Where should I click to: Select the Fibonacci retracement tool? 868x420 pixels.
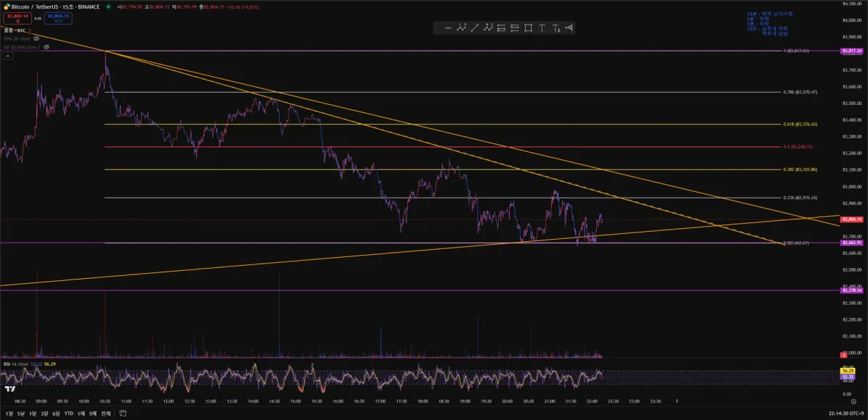[x=501, y=28]
